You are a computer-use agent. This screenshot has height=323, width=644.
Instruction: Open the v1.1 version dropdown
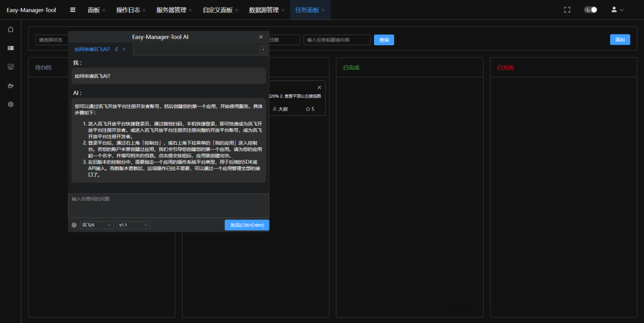pos(134,225)
